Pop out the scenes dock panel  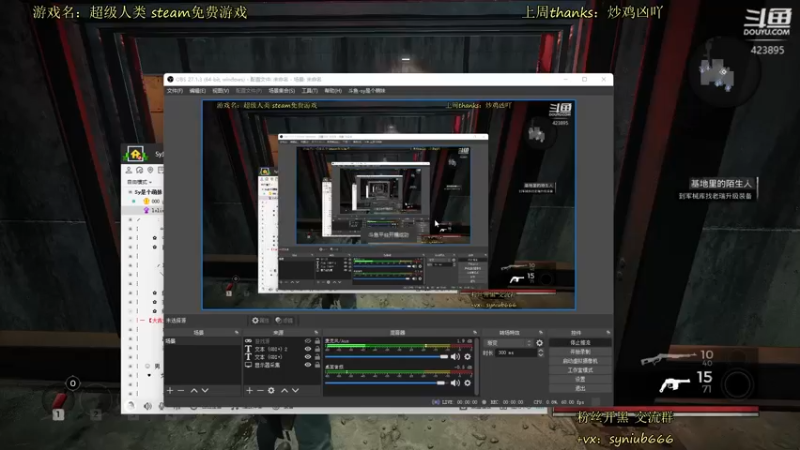236,333
